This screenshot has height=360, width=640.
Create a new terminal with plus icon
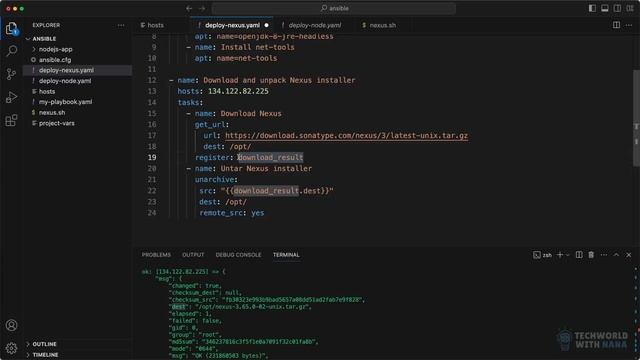(560, 255)
